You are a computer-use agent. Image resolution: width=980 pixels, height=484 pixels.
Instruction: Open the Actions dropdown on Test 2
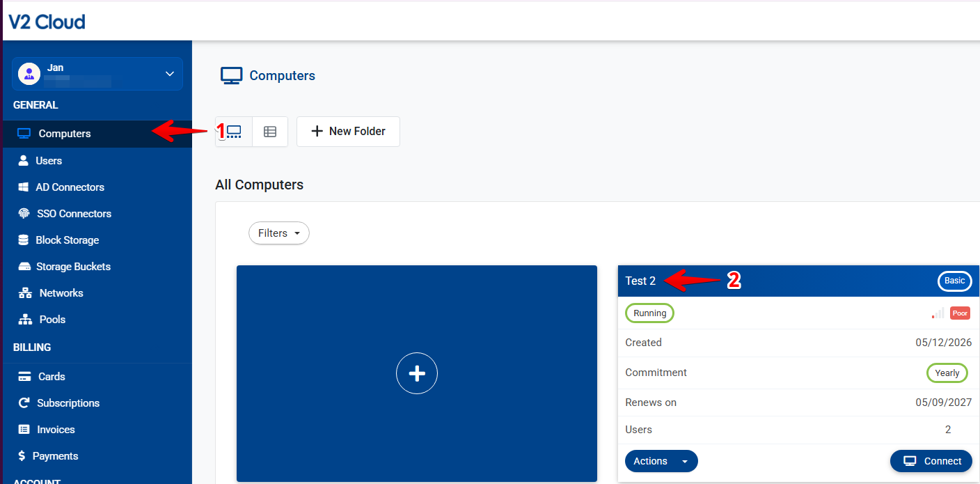coord(661,461)
